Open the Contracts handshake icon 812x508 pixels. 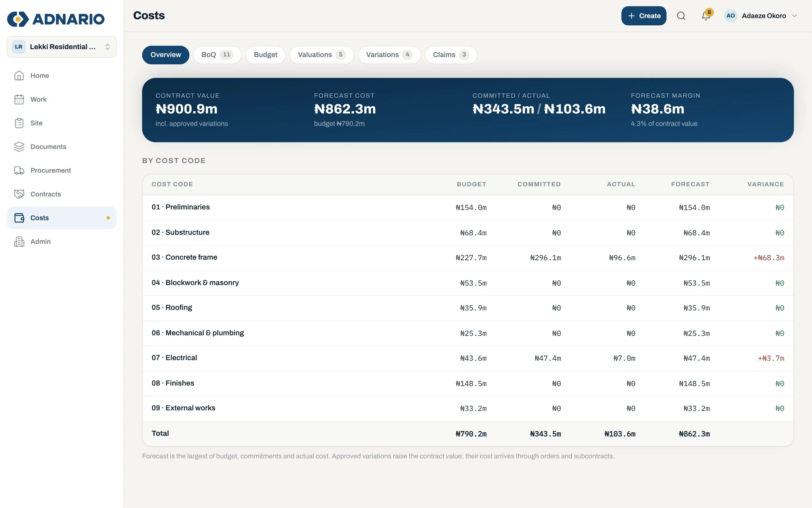[19, 194]
